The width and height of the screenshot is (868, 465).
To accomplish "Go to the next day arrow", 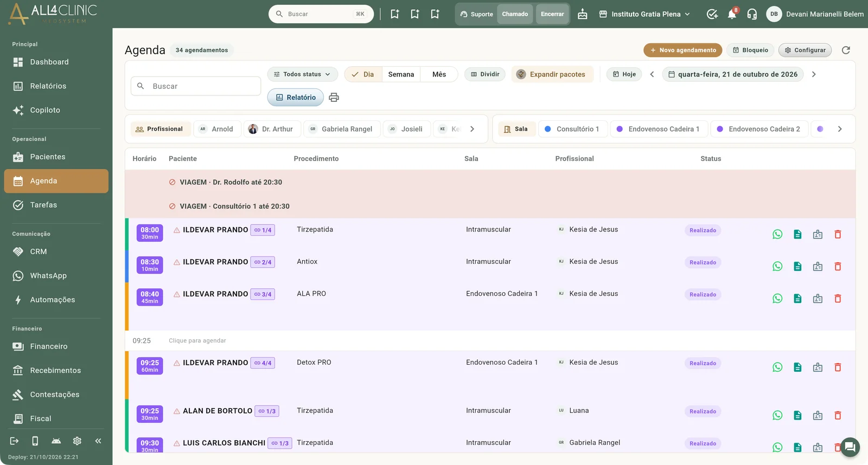I will point(814,74).
